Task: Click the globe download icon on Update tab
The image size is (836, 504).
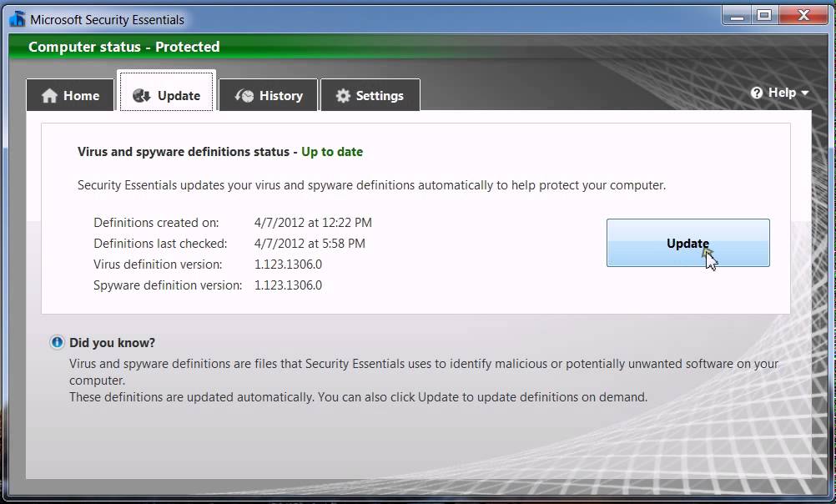Action: (141, 95)
